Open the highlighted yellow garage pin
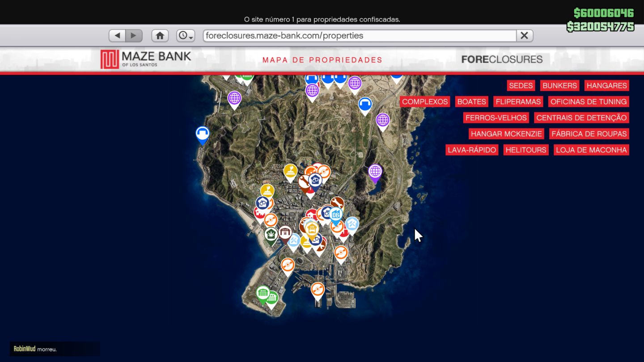 pos(311,229)
